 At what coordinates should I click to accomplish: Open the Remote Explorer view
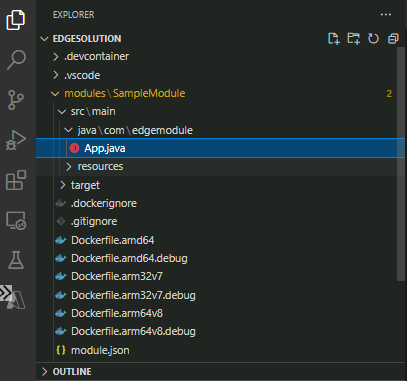[16, 220]
